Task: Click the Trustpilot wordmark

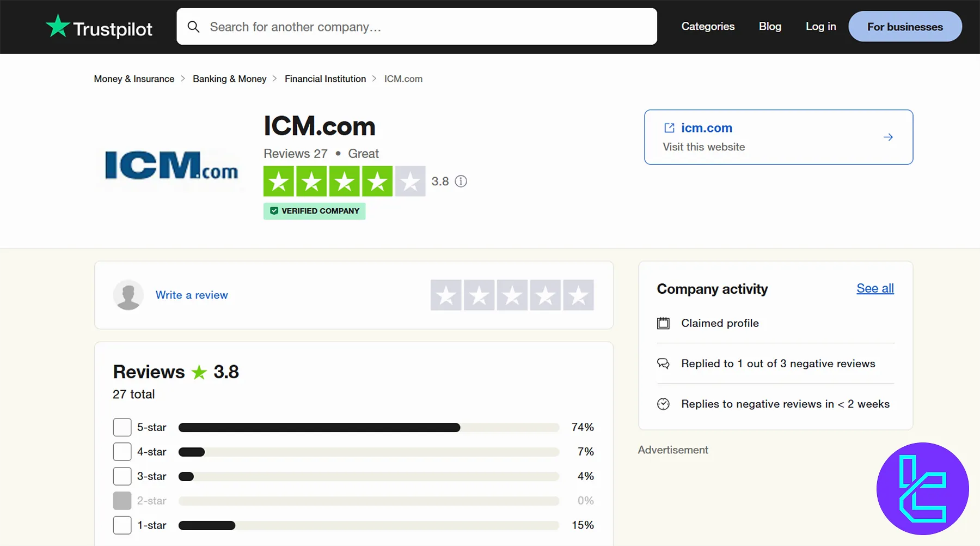Action: pos(113,29)
